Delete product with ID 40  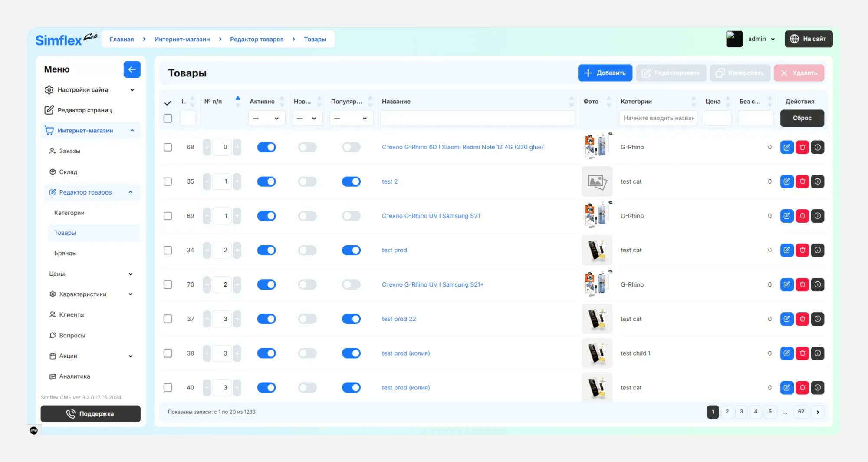click(x=802, y=387)
